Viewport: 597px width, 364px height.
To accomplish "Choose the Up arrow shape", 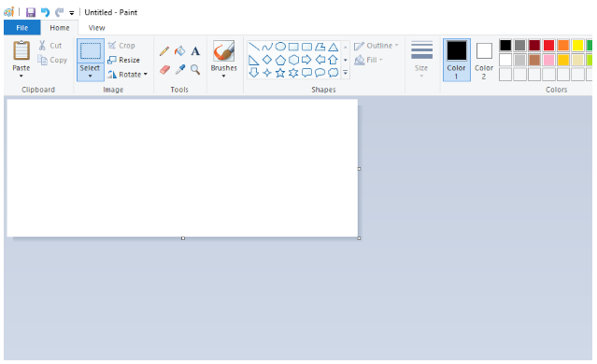I will pyautogui.click(x=334, y=60).
